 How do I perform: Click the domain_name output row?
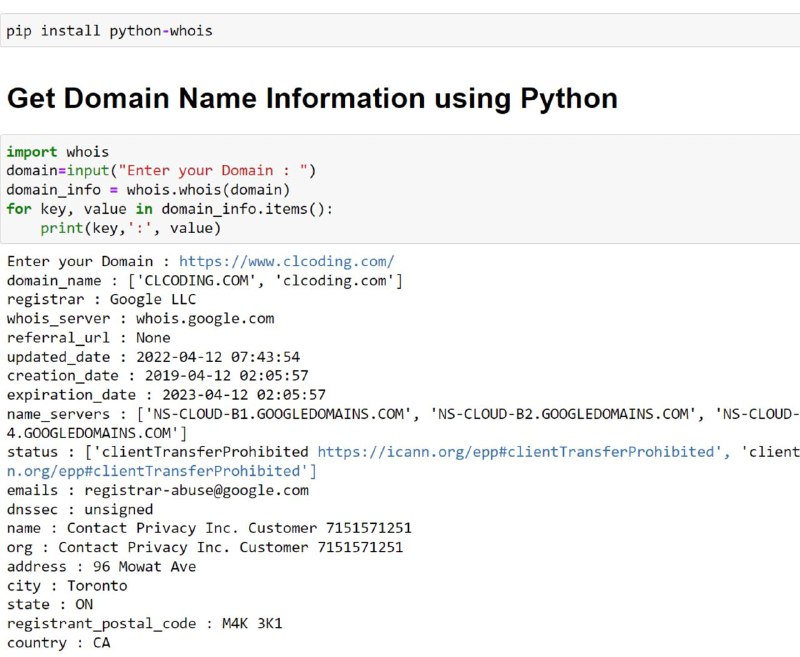[x=205, y=281]
